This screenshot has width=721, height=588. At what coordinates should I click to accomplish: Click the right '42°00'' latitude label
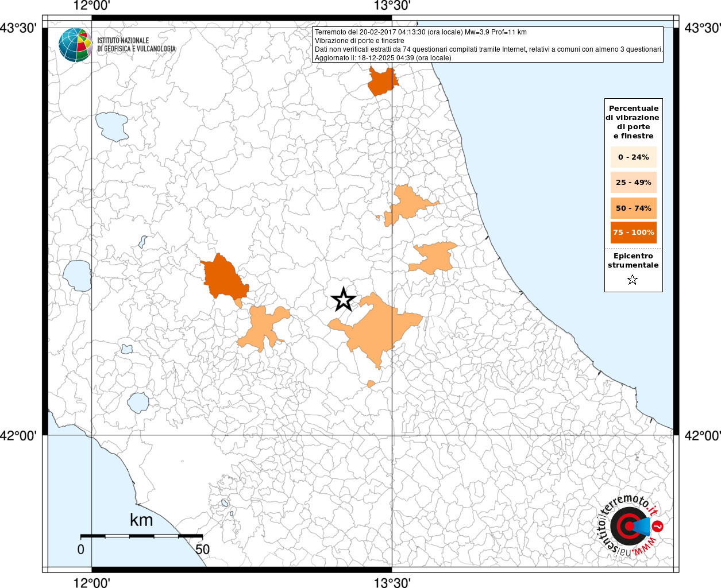pos(703,435)
